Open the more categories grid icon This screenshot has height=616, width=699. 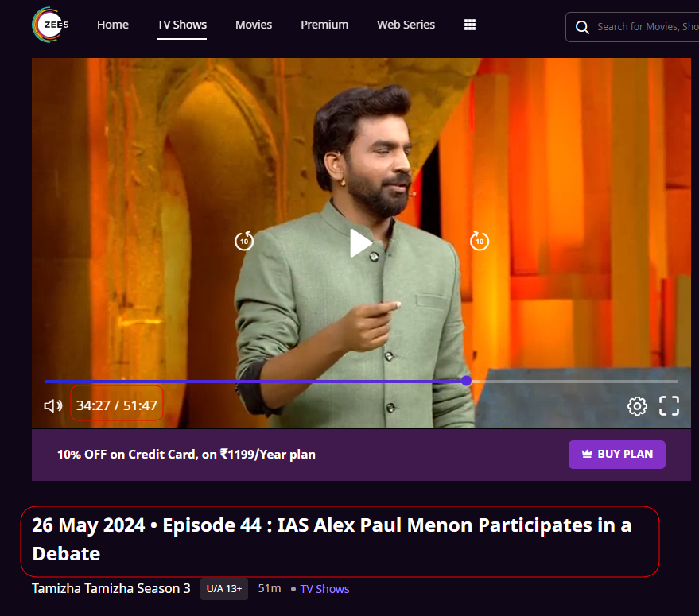470,25
